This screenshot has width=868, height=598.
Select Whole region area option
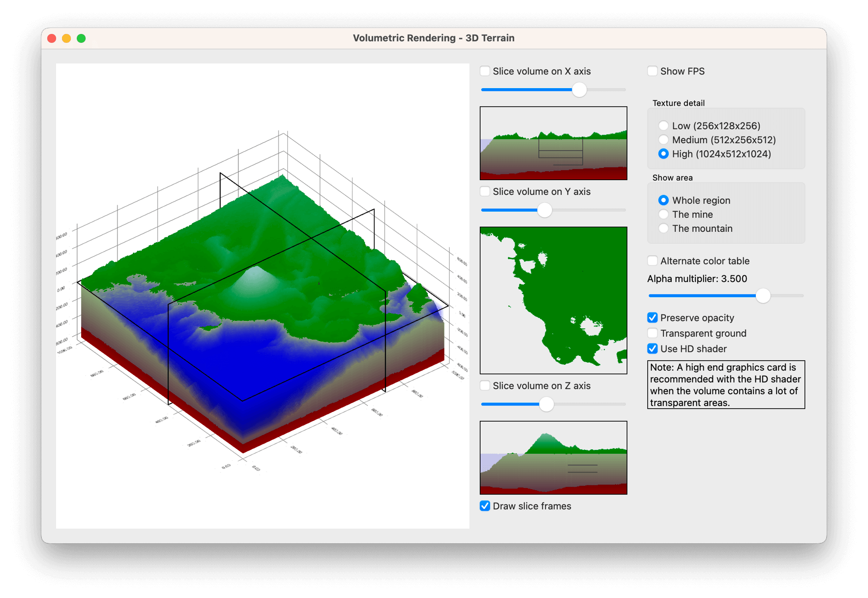click(x=663, y=200)
